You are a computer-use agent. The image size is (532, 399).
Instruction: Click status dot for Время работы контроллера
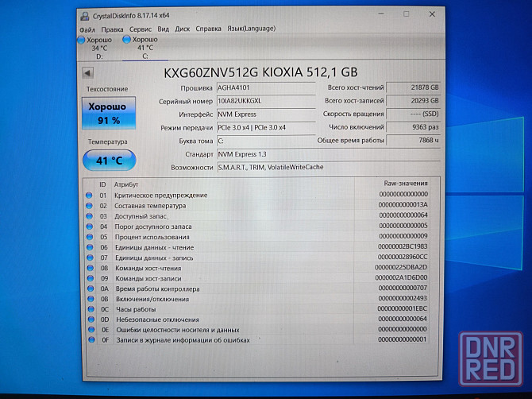click(x=91, y=289)
